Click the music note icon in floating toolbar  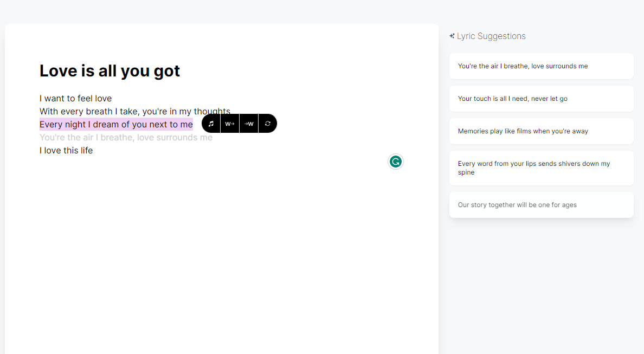[x=211, y=124]
